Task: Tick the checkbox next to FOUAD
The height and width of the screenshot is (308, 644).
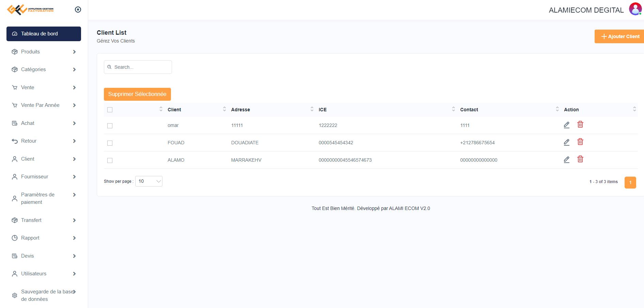Action: point(110,143)
